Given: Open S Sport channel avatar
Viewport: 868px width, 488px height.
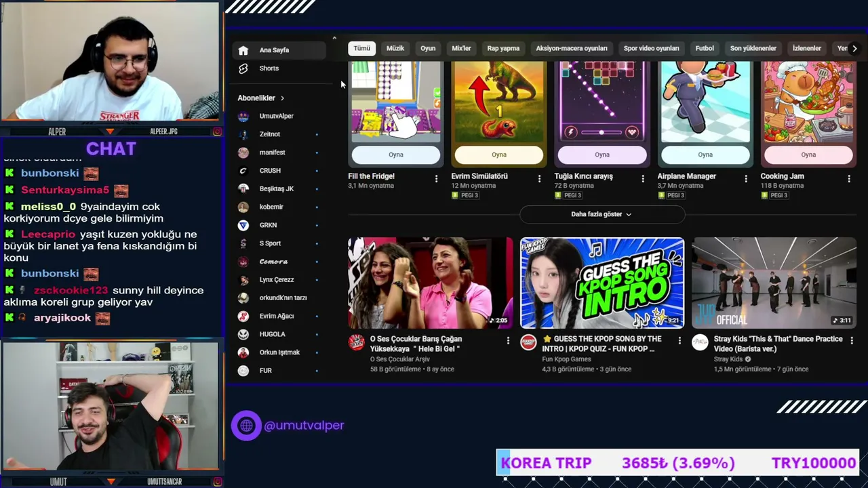Looking at the screenshot, I should pyautogui.click(x=243, y=243).
